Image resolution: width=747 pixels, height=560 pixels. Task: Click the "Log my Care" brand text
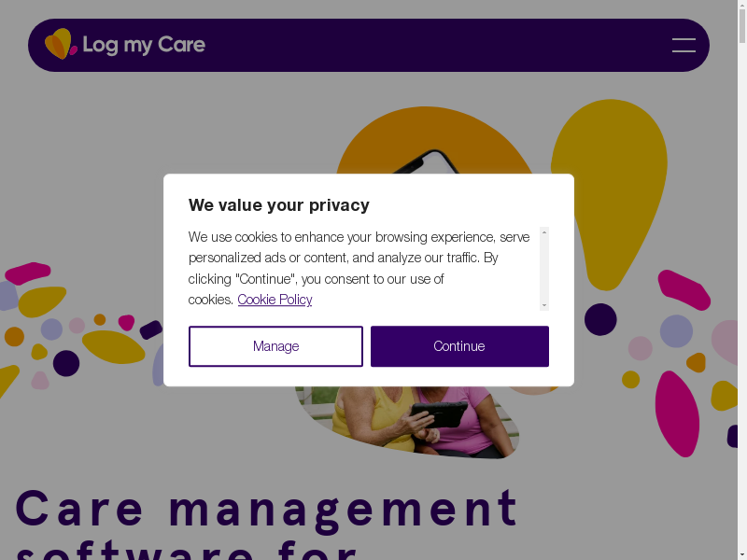144,45
